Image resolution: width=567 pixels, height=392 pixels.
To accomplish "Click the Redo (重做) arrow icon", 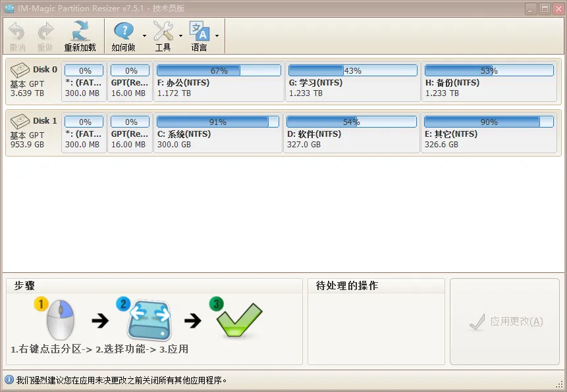I will point(45,31).
